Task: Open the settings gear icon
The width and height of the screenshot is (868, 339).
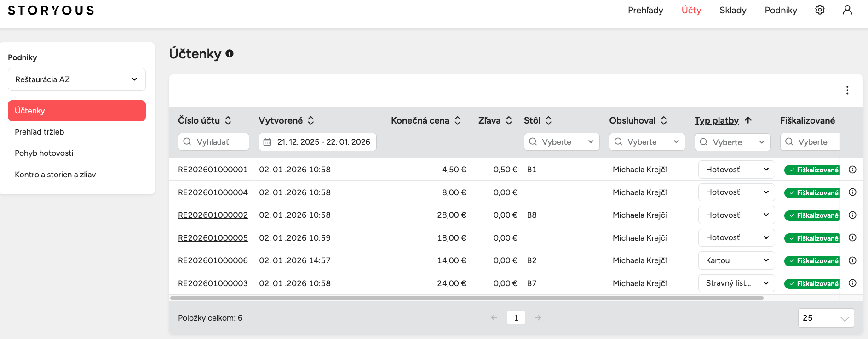Action: (x=820, y=10)
